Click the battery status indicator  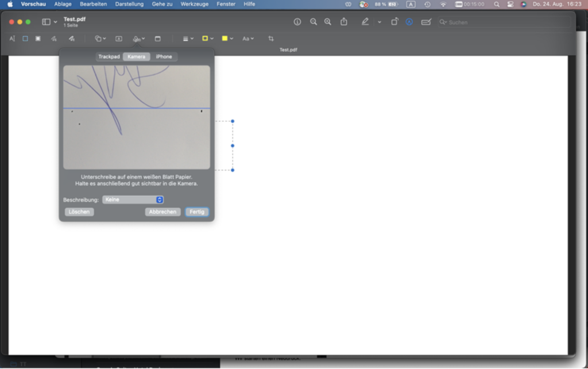(386, 5)
